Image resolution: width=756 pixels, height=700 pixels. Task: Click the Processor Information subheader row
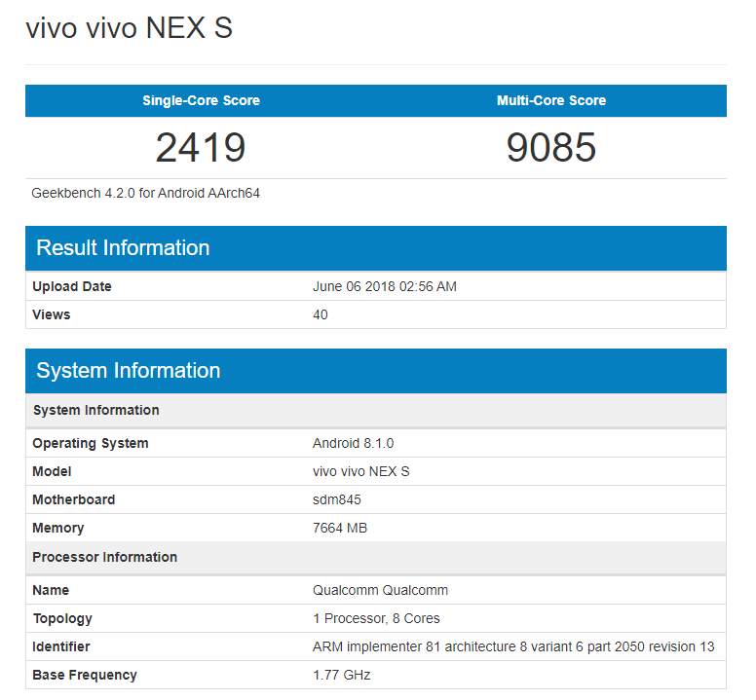coord(105,557)
